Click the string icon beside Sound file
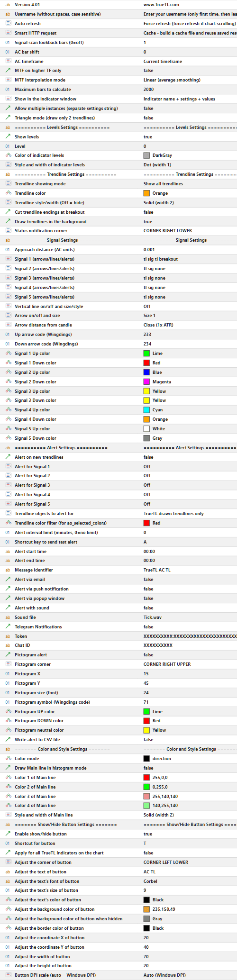The width and height of the screenshot is (237, 980). [8, 617]
